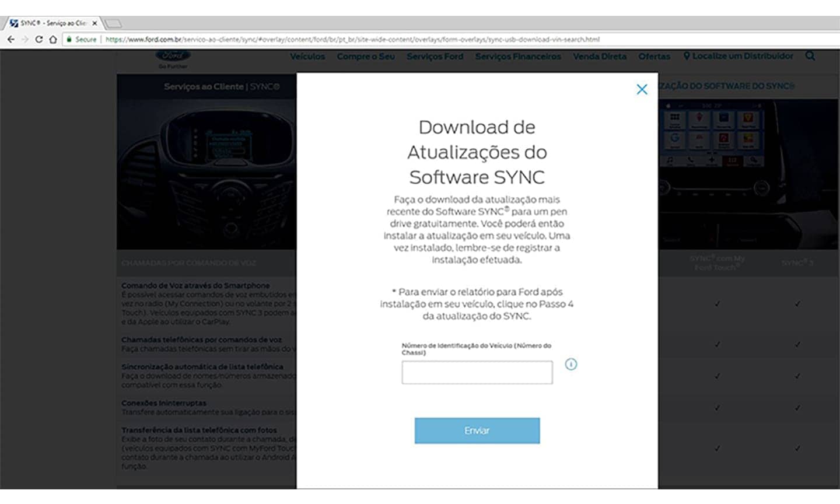Click the Ford logo
840x504 pixels.
point(173,57)
